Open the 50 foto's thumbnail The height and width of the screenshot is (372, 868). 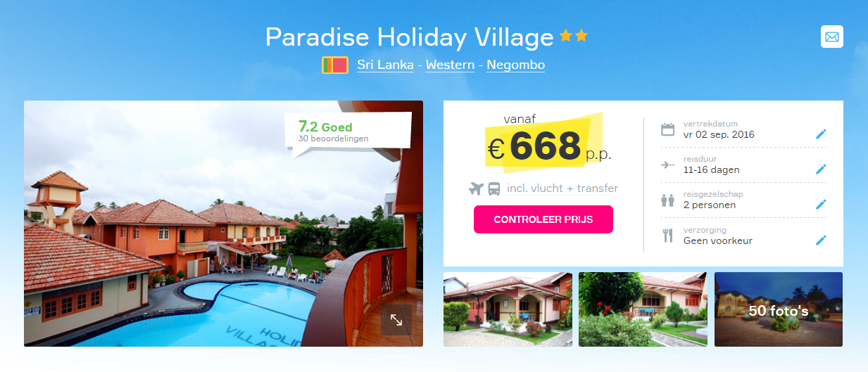click(x=779, y=309)
